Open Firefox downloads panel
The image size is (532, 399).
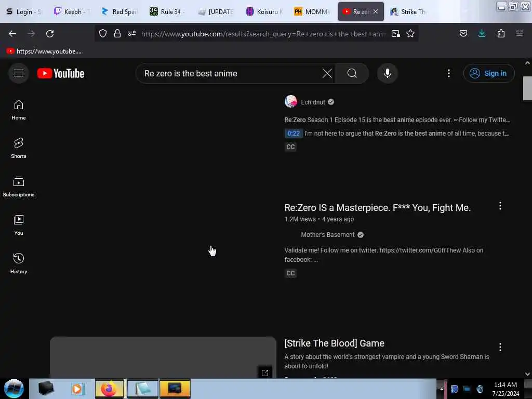tap(482, 33)
